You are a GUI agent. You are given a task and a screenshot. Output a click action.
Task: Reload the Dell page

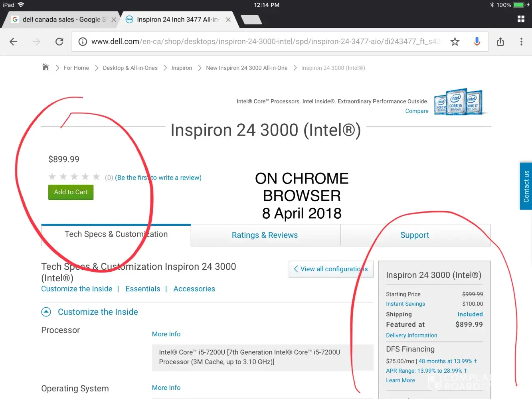point(59,41)
